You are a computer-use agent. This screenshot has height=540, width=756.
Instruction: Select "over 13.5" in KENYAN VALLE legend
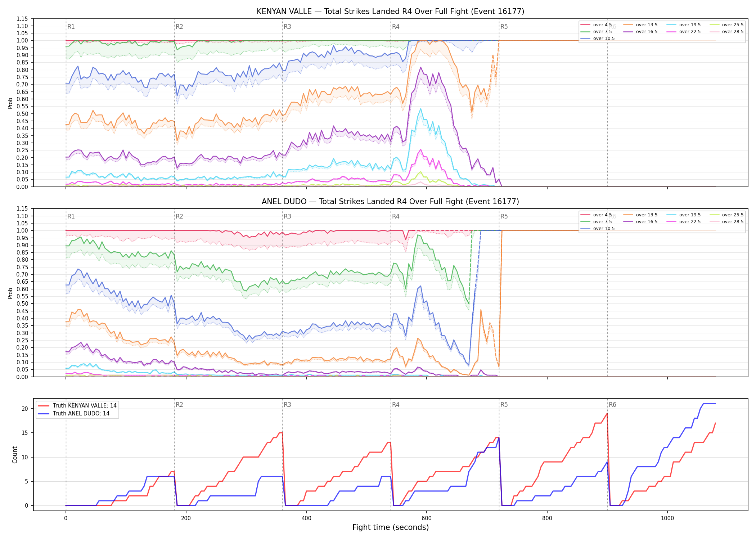(x=640, y=25)
